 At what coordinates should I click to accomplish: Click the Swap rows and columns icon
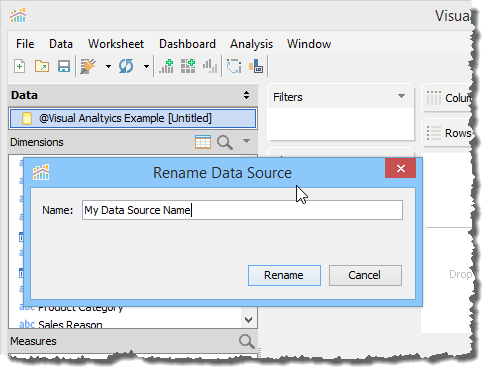pyautogui.click(x=234, y=66)
